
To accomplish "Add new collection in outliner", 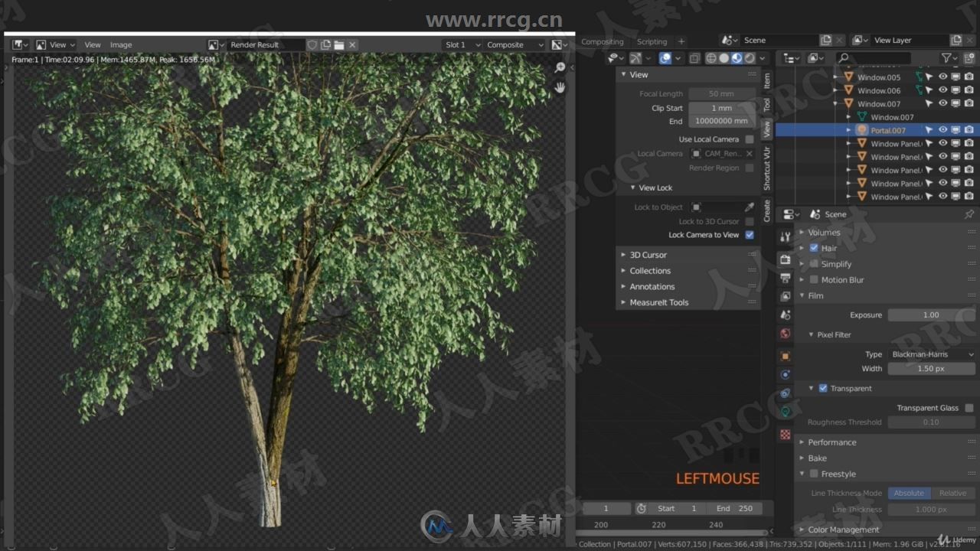I will [x=969, y=58].
